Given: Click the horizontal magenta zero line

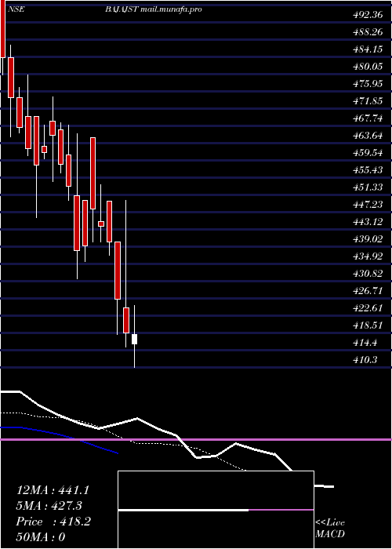Looking at the screenshot, I should coord(196,439).
